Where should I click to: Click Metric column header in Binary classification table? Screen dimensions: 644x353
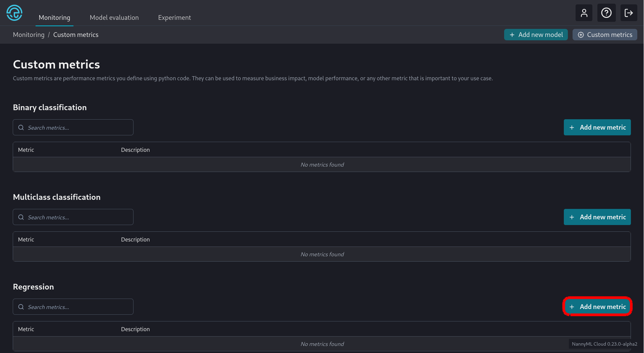[x=26, y=150]
